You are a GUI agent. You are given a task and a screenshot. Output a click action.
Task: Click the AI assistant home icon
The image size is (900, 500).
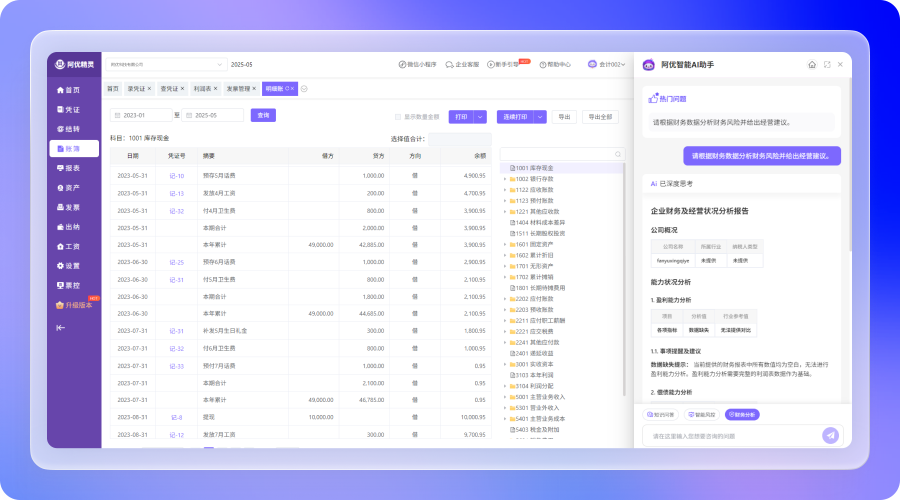point(812,65)
